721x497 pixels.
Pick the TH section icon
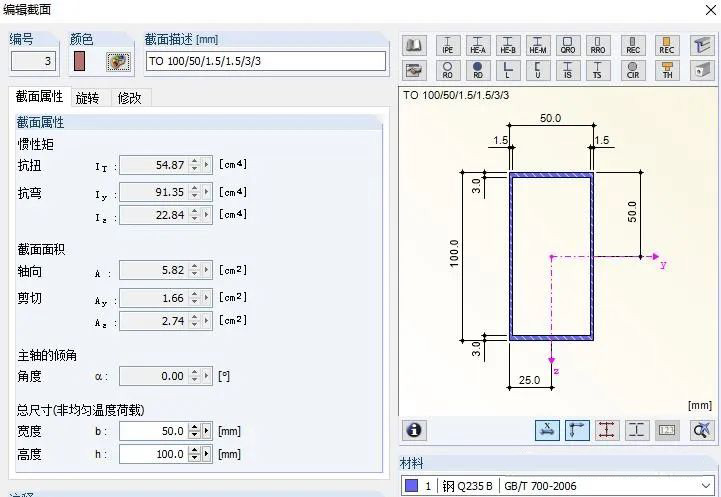[666, 71]
